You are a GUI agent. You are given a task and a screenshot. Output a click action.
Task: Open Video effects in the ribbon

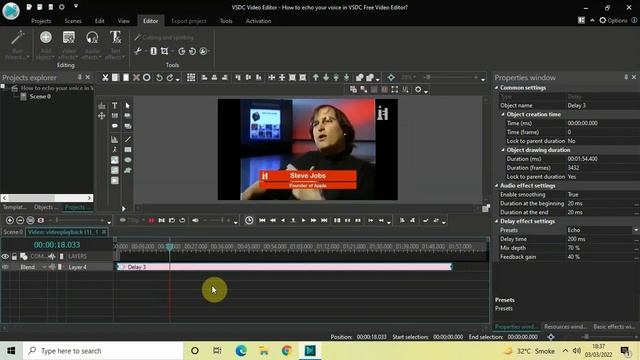point(69,44)
